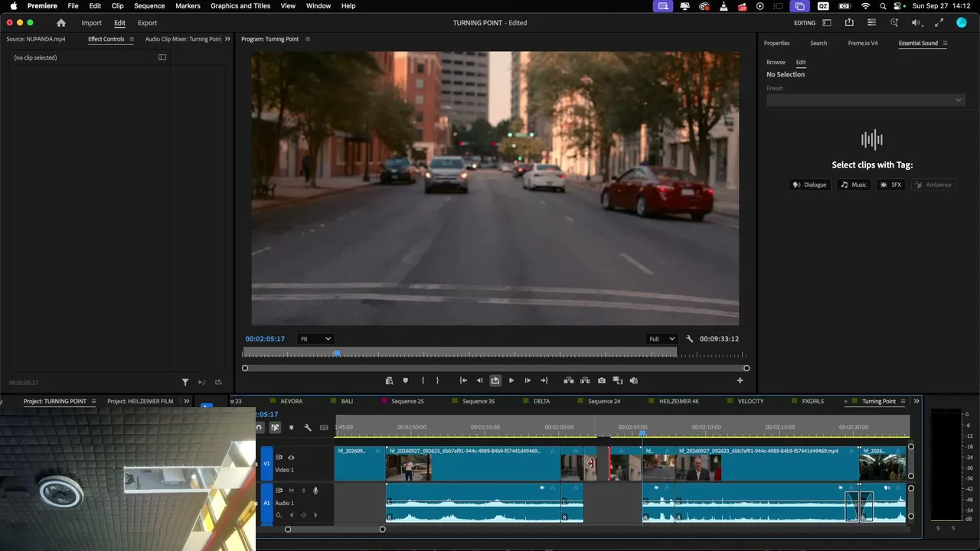Open the Full playback resolution dropdown
Image resolution: width=980 pixels, height=551 pixels.
[662, 339]
